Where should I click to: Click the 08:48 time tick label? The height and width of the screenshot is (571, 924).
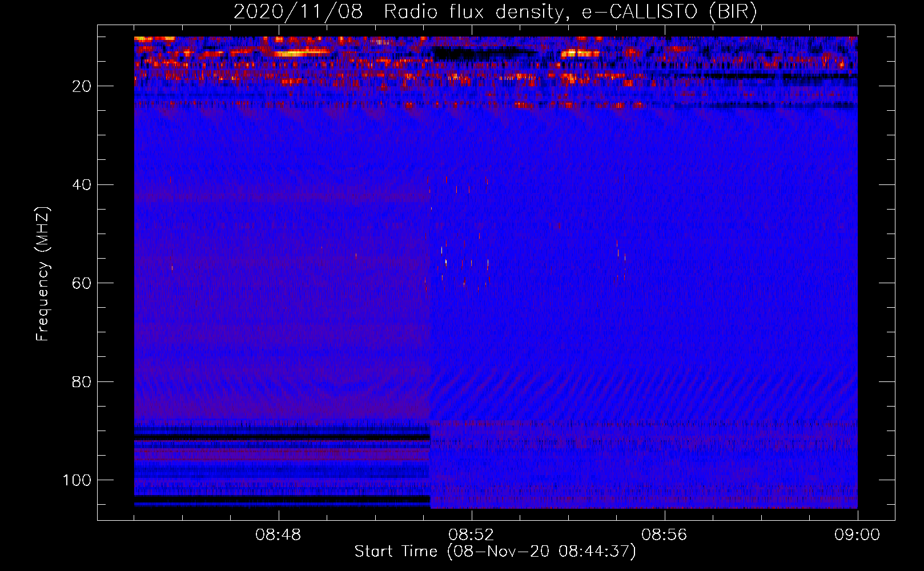pos(278,535)
